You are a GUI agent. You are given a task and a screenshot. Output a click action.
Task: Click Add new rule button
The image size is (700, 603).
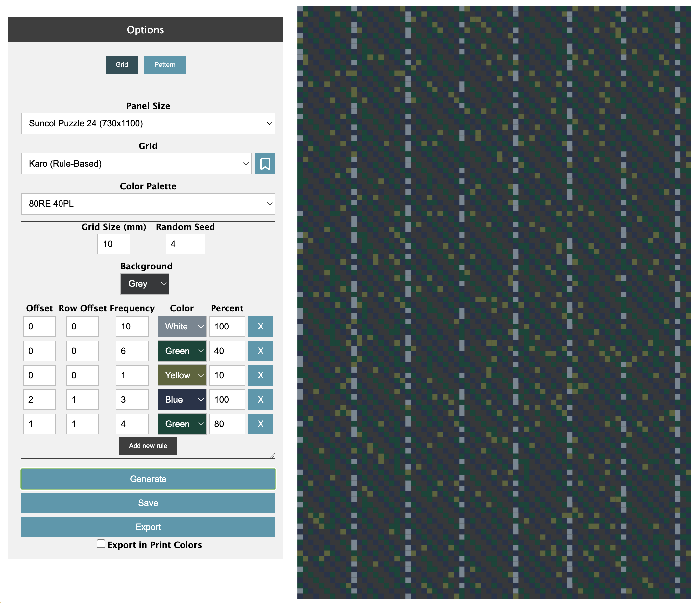[x=148, y=446]
